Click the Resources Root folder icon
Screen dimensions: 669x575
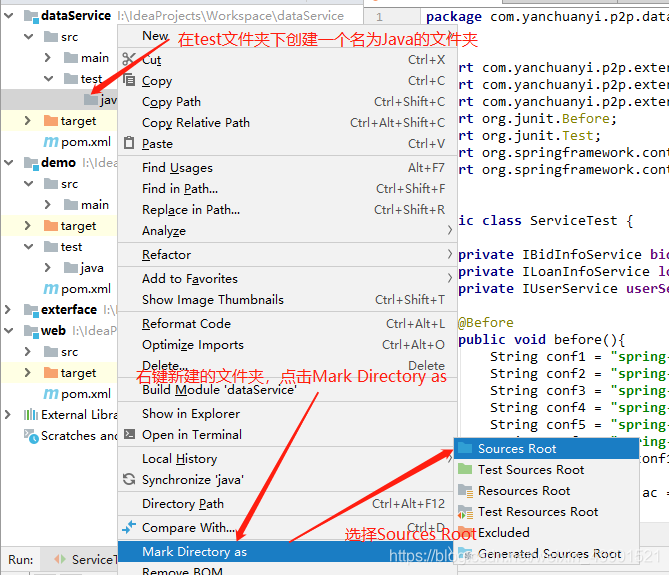coord(465,491)
